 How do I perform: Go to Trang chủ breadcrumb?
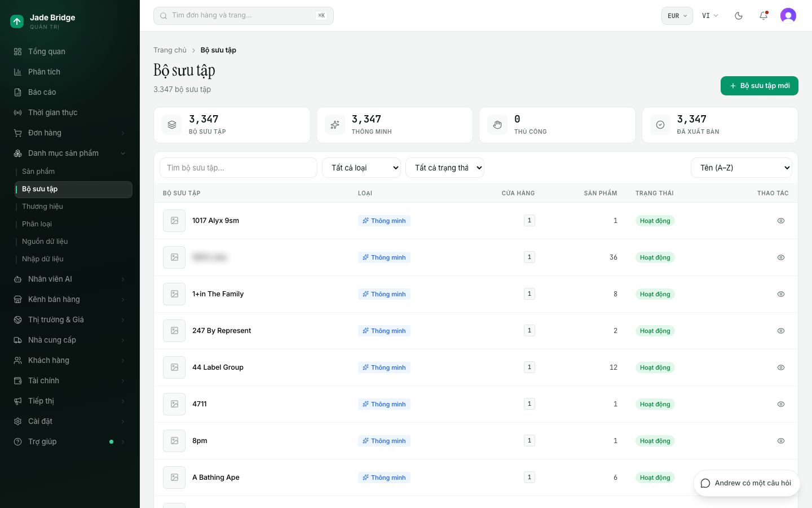tap(170, 50)
